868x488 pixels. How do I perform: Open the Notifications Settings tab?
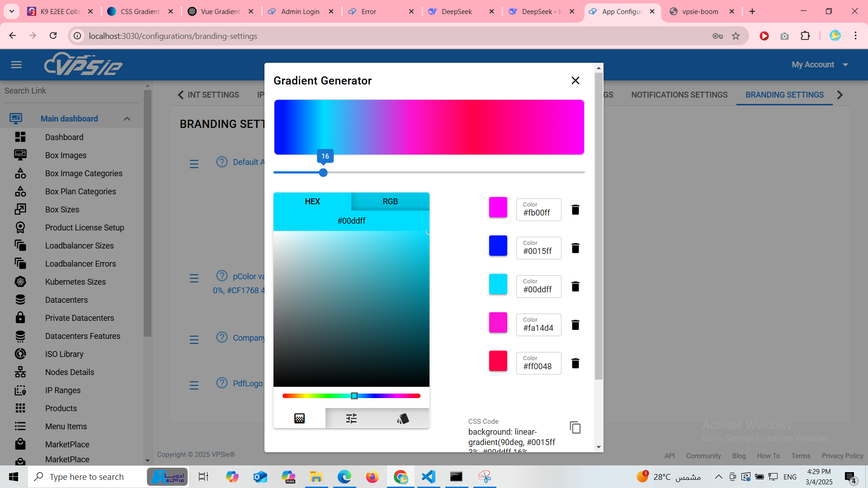(x=679, y=95)
